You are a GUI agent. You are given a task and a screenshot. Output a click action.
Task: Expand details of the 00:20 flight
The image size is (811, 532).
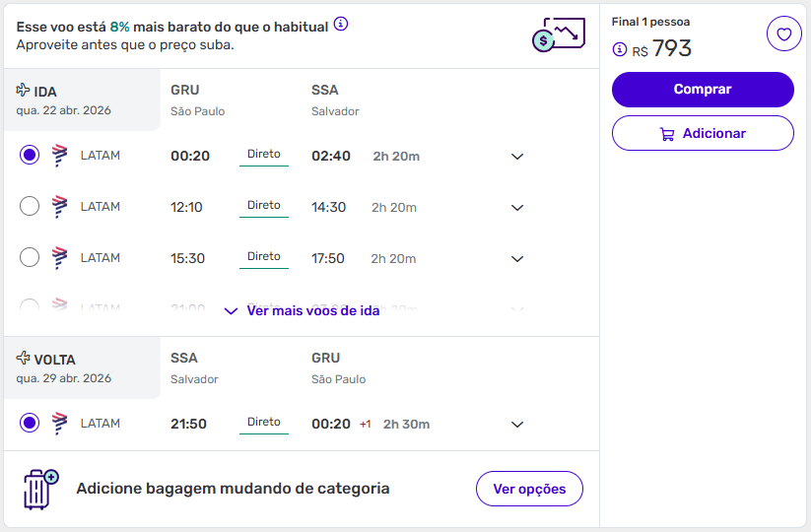pyautogui.click(x=517, y=157)
